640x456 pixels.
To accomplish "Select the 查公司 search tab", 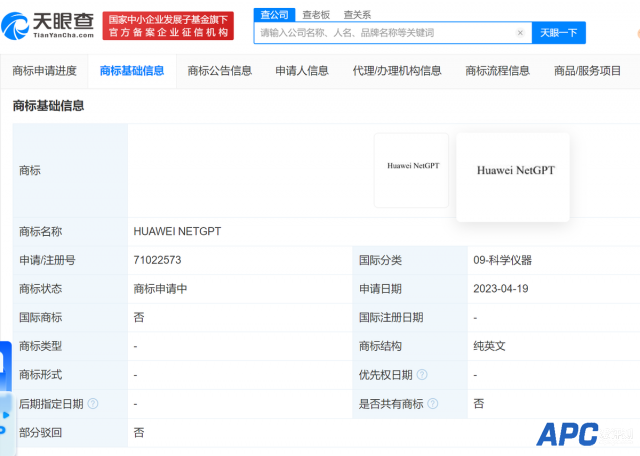I will [274, 14].
